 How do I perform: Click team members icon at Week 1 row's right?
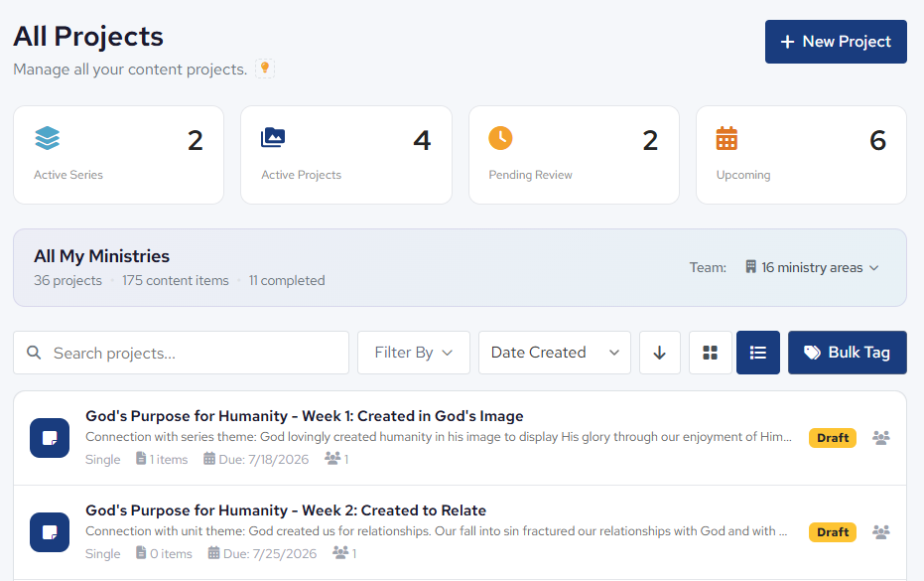click(881, 438)
